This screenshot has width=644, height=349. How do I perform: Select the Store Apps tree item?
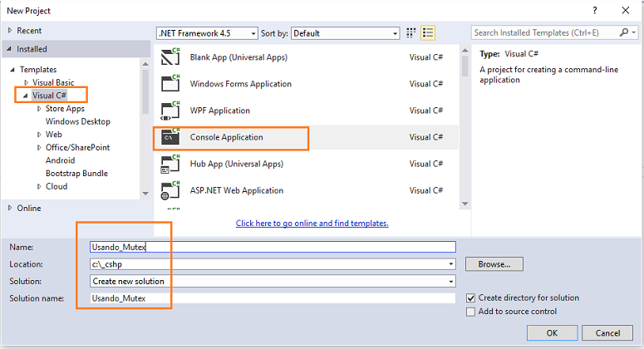[x=65, y=108]
